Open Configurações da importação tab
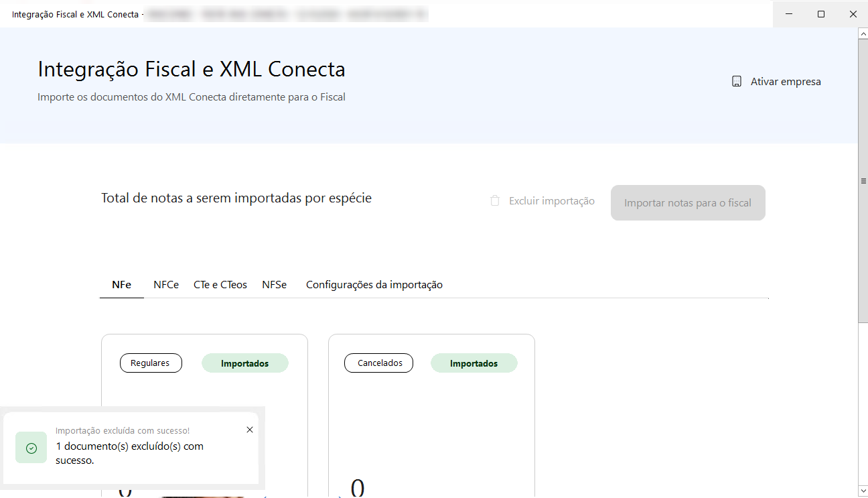 click(374, 285)
